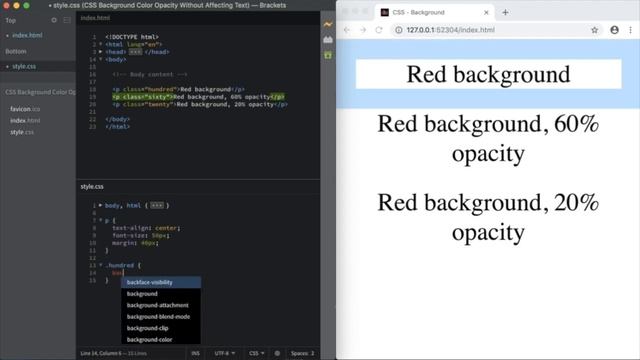Open favicon.ico in project tree
This screenshot has width=640, height=360.
(25, 109)
